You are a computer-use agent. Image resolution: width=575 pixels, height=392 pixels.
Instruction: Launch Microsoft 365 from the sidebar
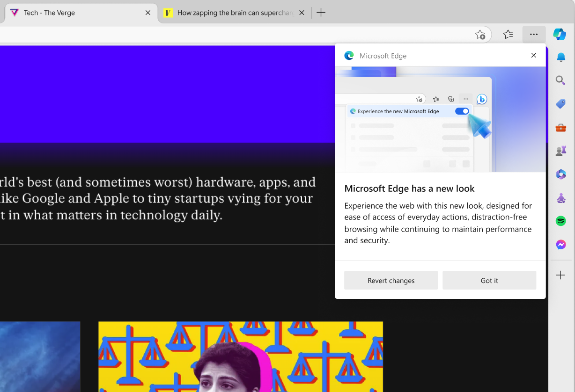[560, 174]
